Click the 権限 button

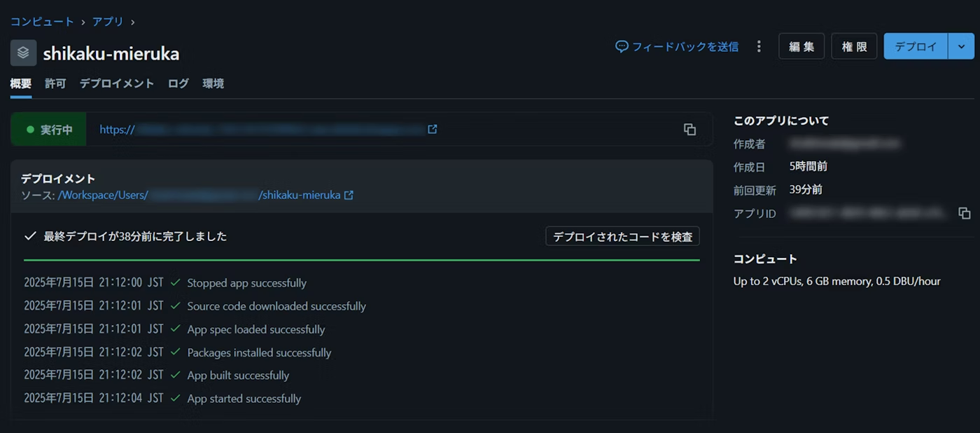click(854, 46)
